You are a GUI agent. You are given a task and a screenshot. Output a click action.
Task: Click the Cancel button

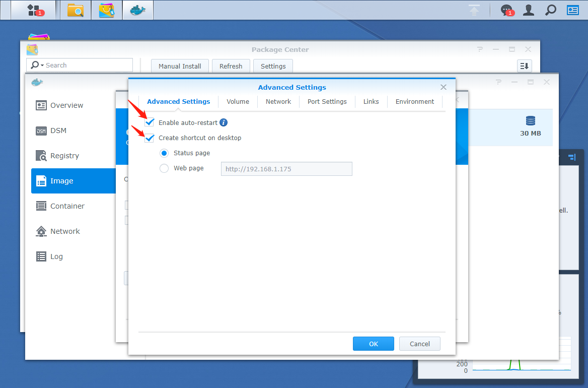click(420, 344)
